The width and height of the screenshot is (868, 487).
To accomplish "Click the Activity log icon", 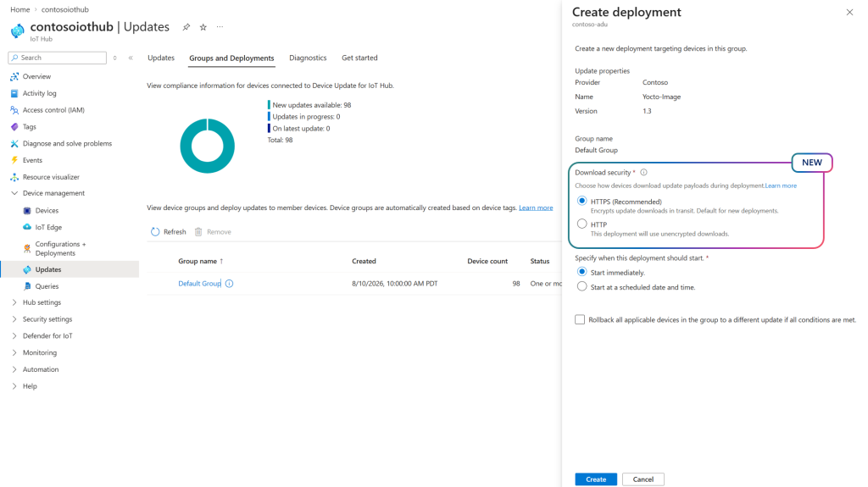I will [x=14, y=93].
